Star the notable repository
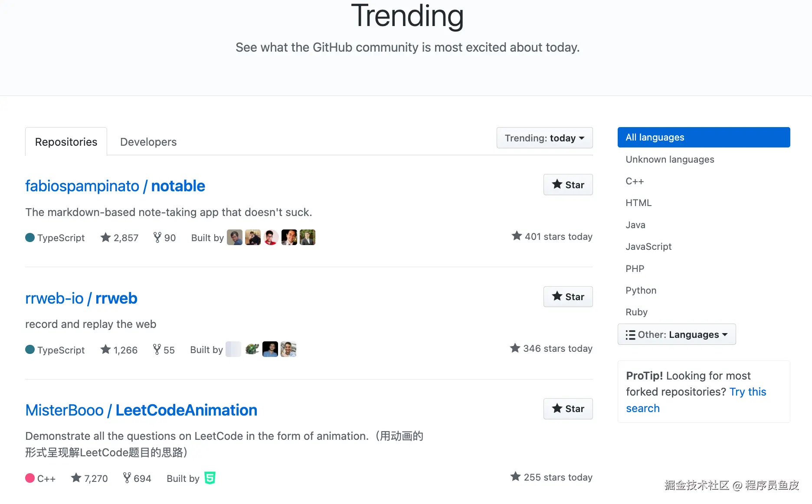This screenshot has height=504, width=812. (x=568, y=185)
